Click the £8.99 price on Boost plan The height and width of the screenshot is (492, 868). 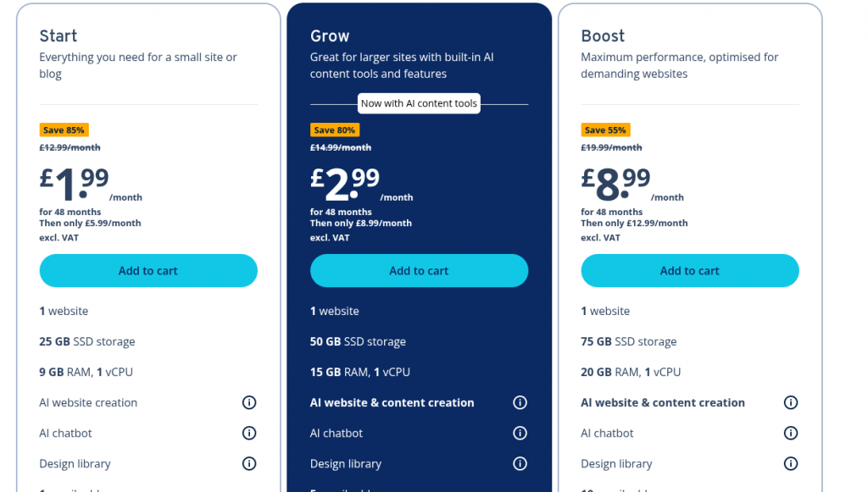pyautogui.click(x=616, y=181)
